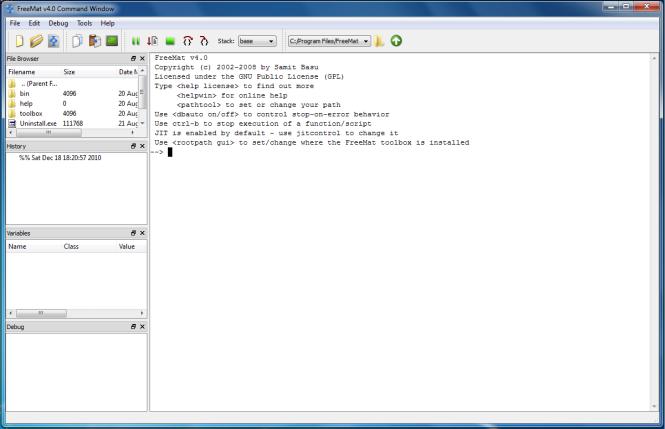Click the size value 111768

click(x=73, y=123)
